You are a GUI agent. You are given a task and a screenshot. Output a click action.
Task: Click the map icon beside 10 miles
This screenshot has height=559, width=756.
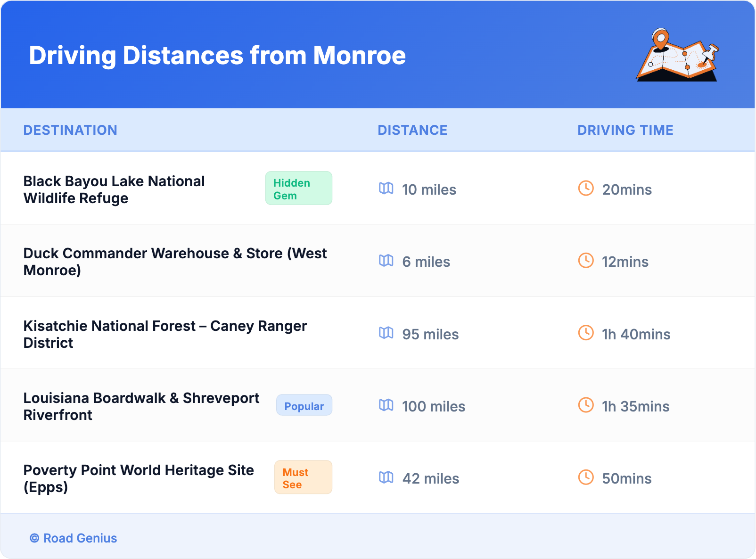point(386,189)
